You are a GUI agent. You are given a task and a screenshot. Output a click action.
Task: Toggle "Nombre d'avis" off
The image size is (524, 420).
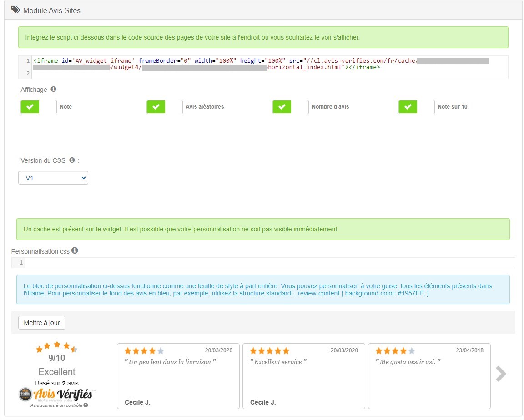[x=290, y=107]
